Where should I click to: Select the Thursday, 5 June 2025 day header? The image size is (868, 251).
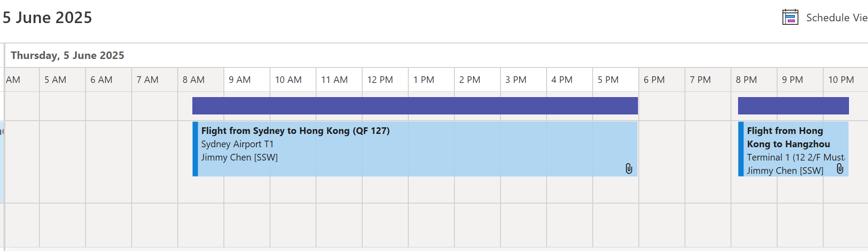click(67, 55)
